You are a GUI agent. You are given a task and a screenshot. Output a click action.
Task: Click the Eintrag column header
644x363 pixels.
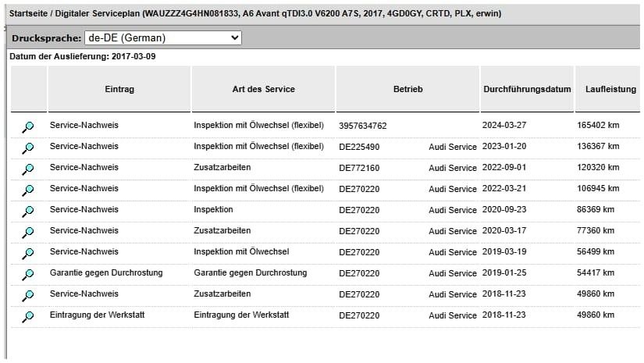[119, 89]
